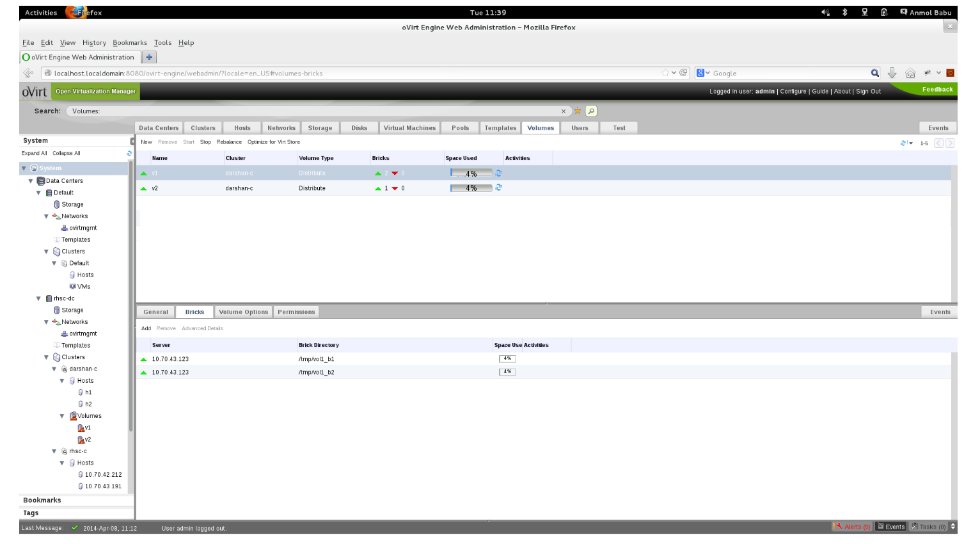Open the refresh interval dropdown arrow
The height and width of the screenshot is (544, 980).
[911, 143]
